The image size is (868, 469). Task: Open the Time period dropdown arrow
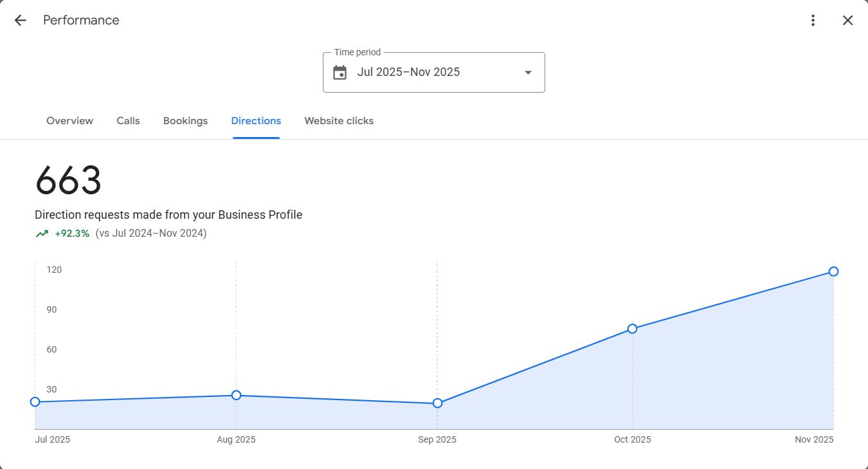527,72
